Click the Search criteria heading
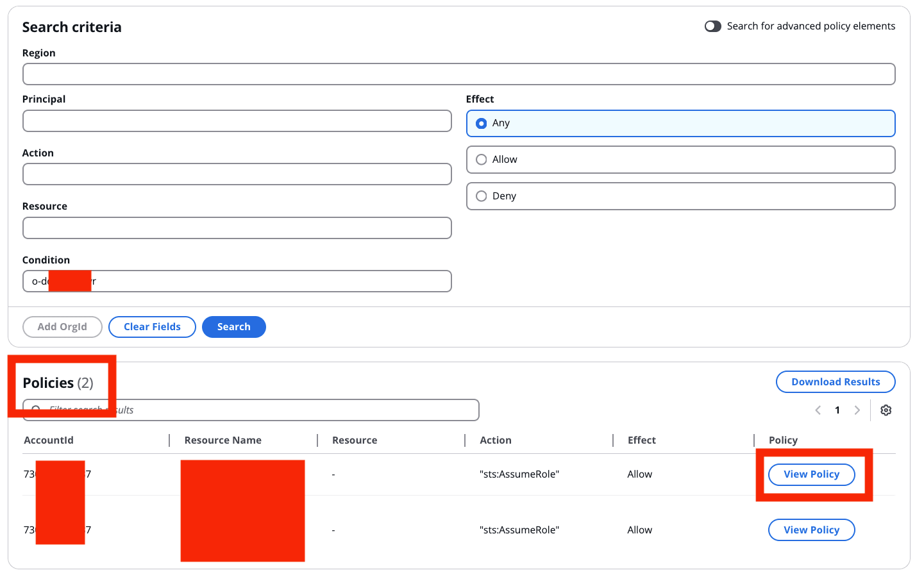The height and width of the screenshot is (577, 924). click(72, 27)
